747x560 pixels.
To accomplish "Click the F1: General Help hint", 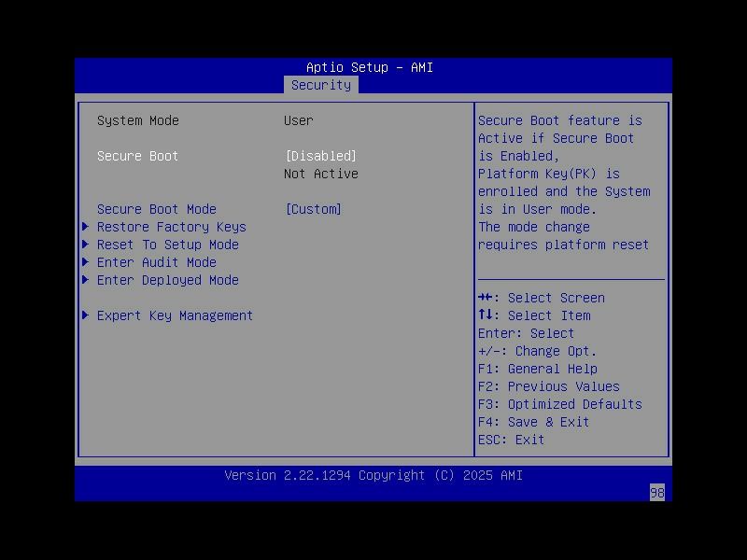I will pos(538,369).
